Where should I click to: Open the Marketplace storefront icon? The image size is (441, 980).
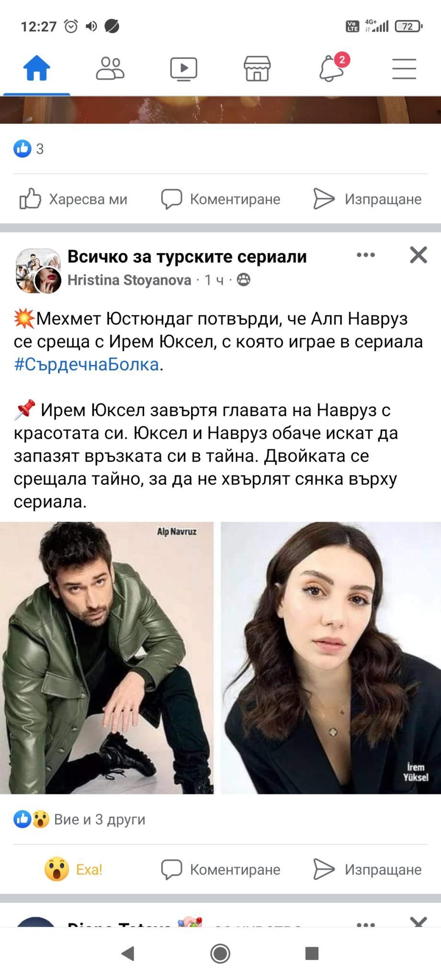(257, 68)
